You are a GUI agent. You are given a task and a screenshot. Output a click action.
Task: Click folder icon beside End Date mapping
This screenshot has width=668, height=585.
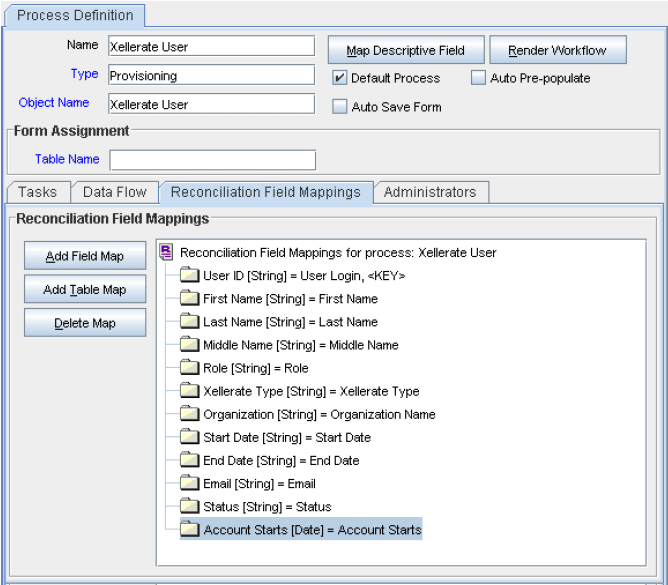point(189,460)
